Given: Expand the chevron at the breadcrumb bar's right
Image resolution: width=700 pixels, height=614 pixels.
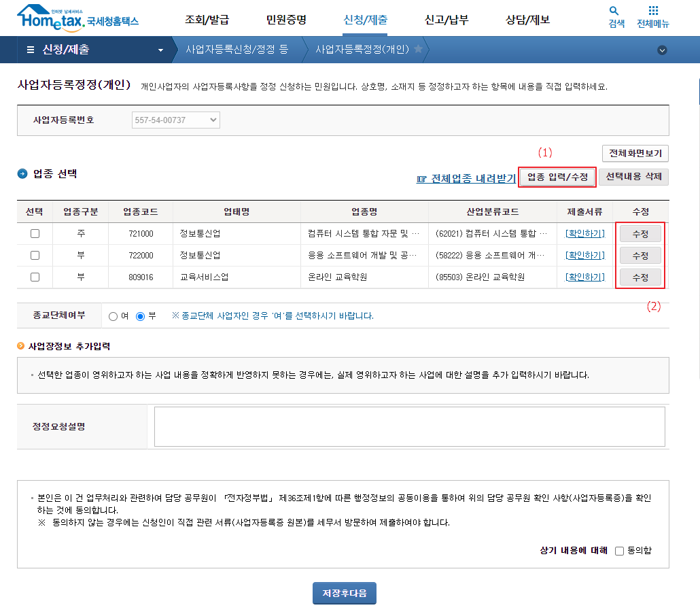Looking at the screenshot, I should (x=662, y=50).
